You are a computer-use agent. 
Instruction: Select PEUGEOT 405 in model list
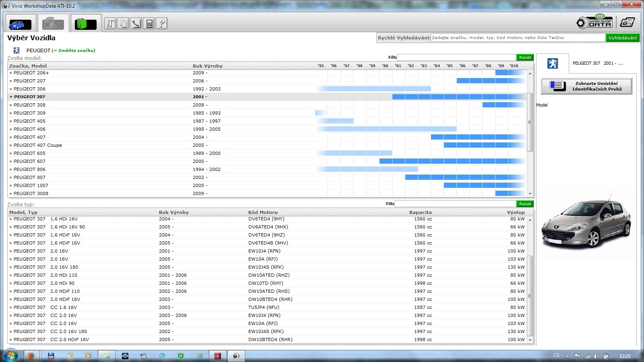[268, 121]
